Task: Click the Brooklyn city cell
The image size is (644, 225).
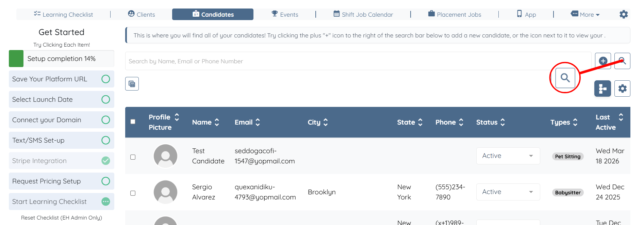Action: [x=322, y=192]
